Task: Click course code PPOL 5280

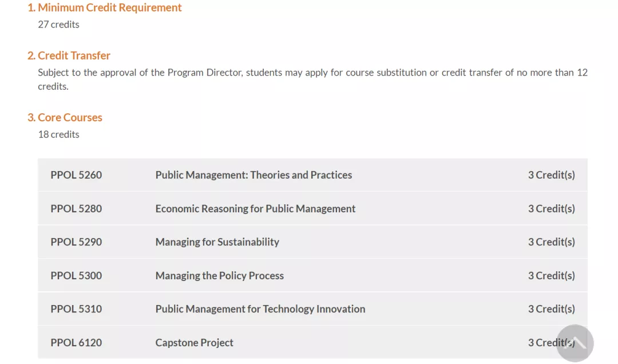Action: (76, 209)
